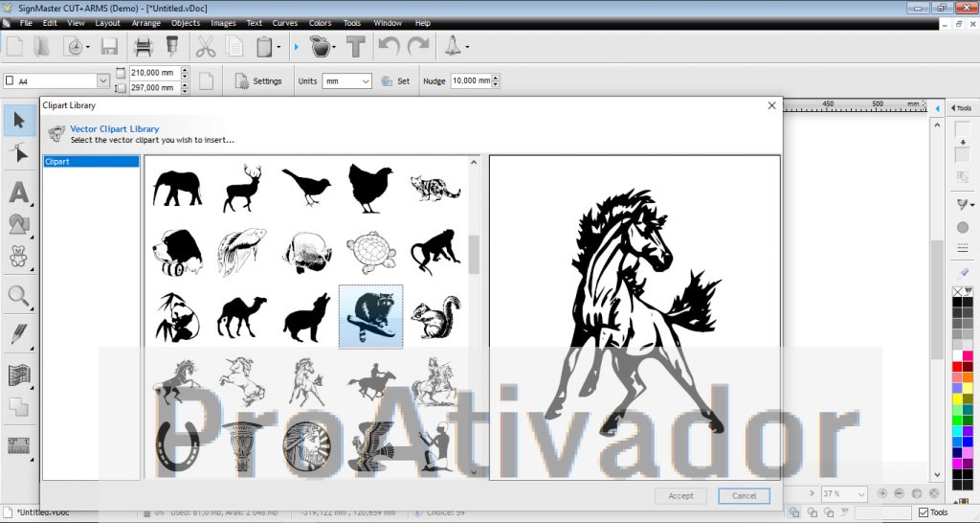Open the 37 % zoom dropdown
The width and height of the screenshot is (980, 523).
(x=860, y=494)
